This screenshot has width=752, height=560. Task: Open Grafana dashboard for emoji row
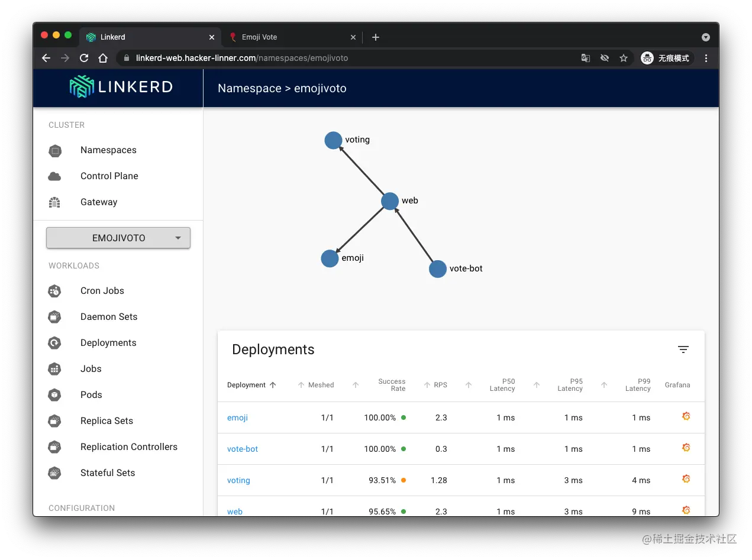coord(686,416)
